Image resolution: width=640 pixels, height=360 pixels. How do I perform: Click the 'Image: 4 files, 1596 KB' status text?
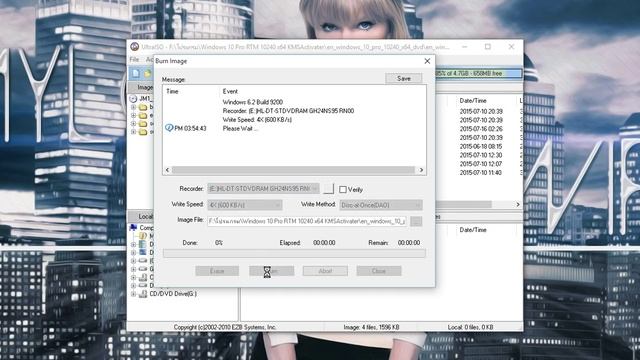point(371,327)
